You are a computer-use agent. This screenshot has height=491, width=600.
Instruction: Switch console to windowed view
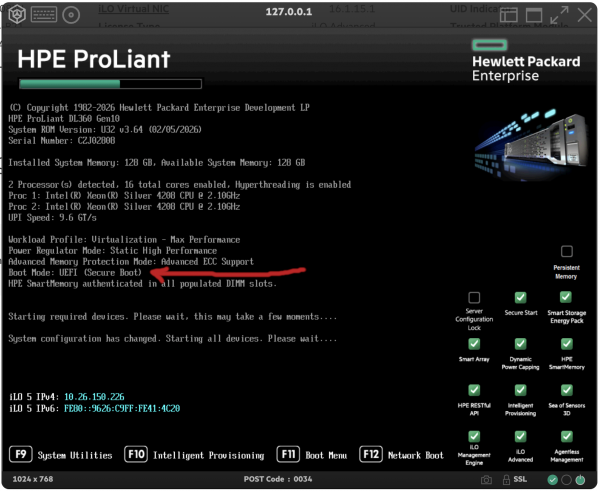[534, 15]
